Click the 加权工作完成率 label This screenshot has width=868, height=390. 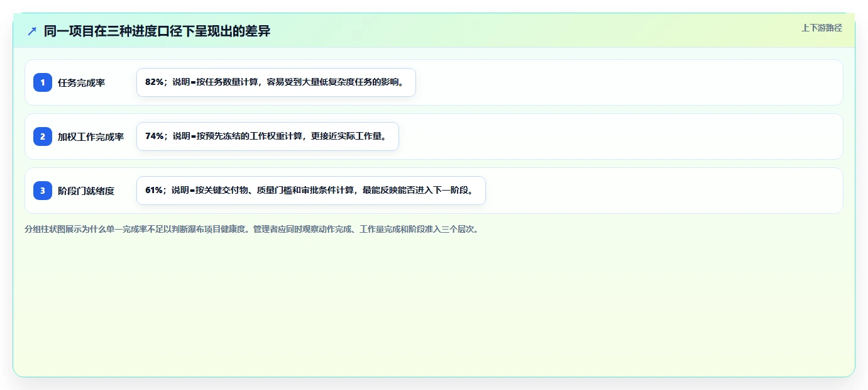[x=91, y=136]
